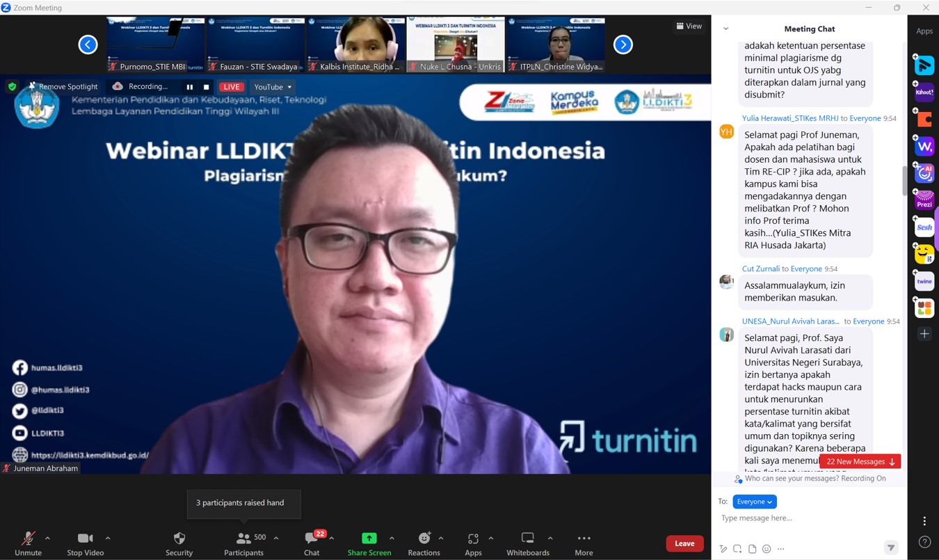Choose chat recipient Everyone dropdown

tap(755, 502)
